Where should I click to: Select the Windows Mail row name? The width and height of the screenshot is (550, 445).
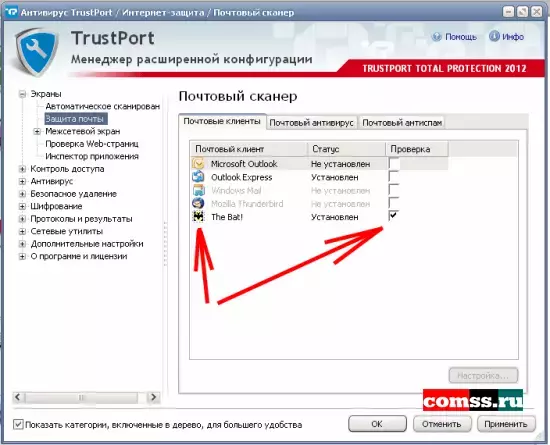pyautogui.click(x=236, y=190)
